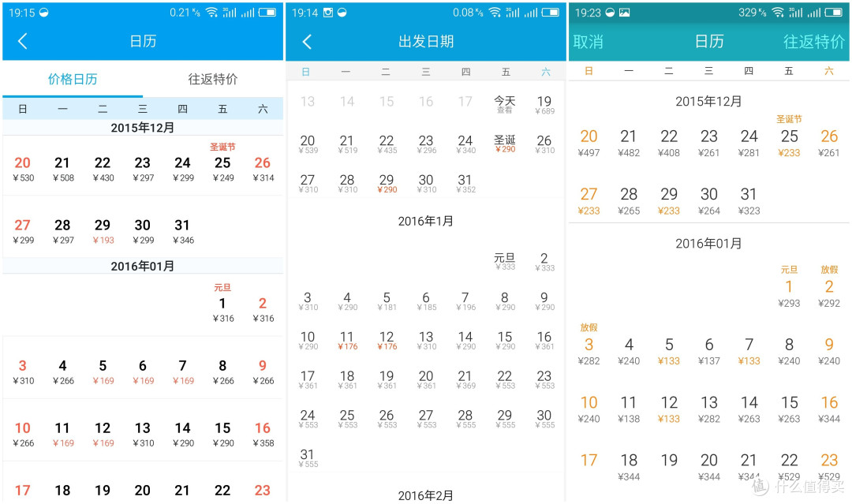
Task: Select January 16 ¥358 in left calendar
Action: coord(263,435)
